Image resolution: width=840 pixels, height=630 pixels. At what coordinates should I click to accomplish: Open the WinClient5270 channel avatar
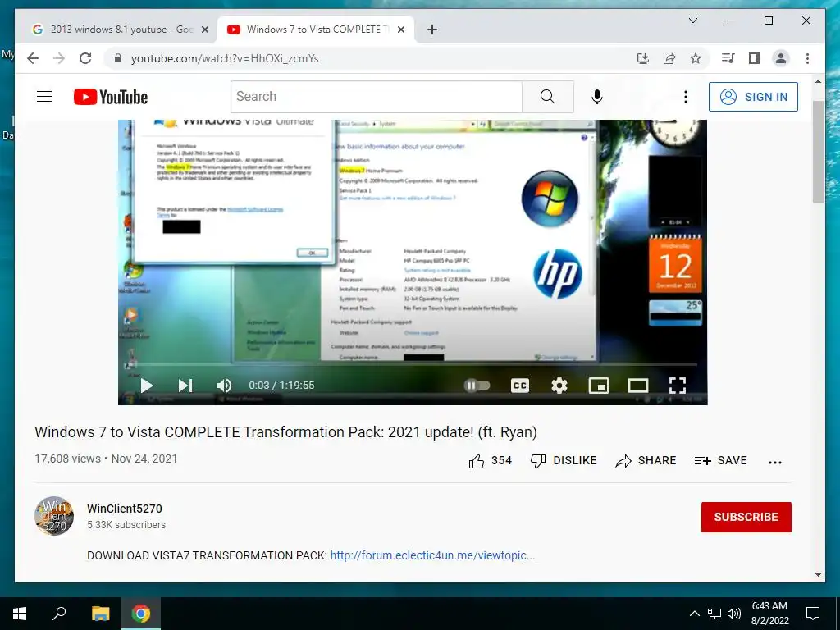click(54, 516)
